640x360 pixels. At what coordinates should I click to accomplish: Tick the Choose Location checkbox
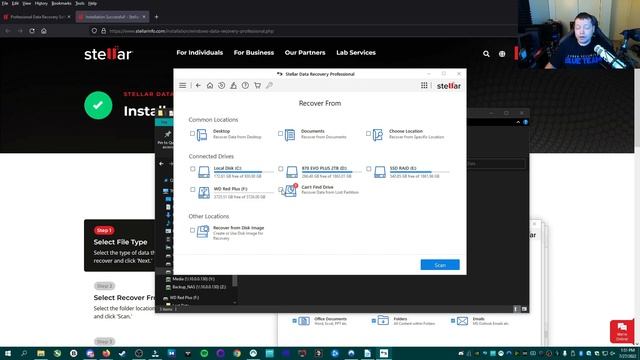[x=368, y=133]
